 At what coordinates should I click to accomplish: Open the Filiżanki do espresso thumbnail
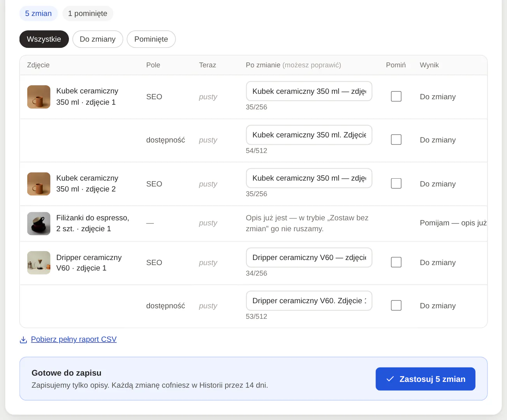[39, 223]
